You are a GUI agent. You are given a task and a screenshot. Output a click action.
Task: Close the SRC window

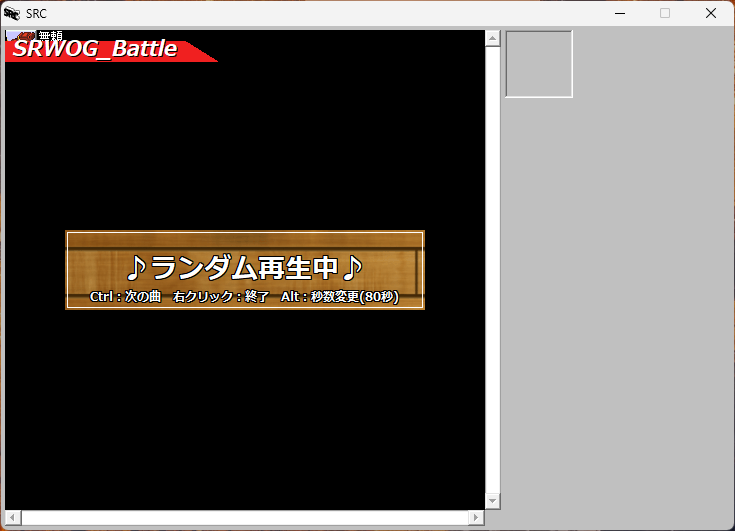[x=711, y=14]
